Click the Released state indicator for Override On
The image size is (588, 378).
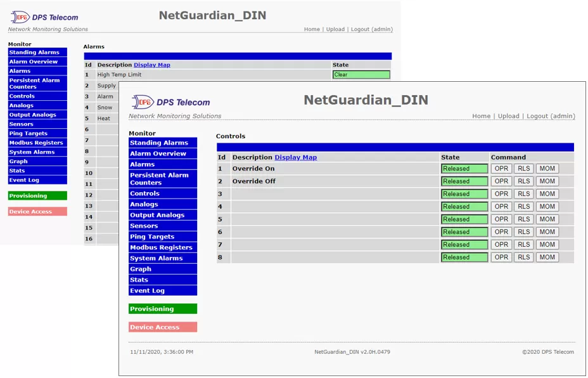coord(464,168)
